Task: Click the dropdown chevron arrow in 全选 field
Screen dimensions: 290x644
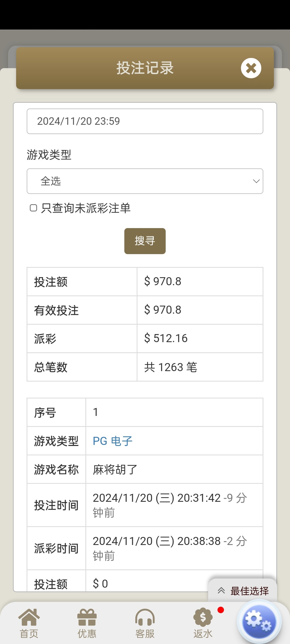Action: (x=256, y=181)
